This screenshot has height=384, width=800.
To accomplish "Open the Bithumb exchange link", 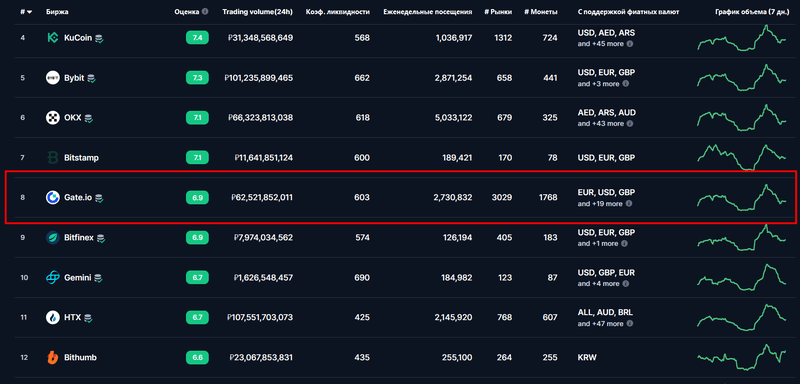I will tap(81, 357).
